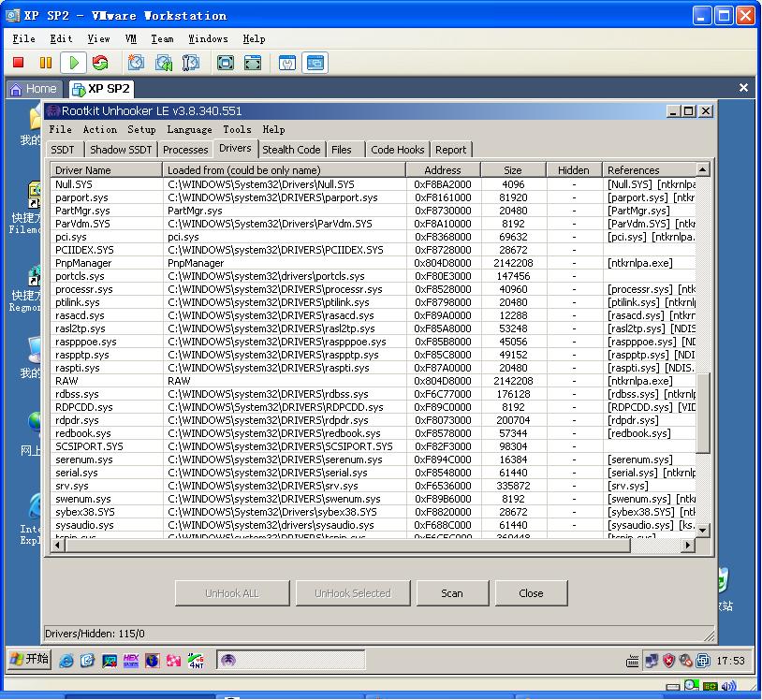This screenshot has width=762, height=700.
Task: Click the horizontal scrollbar left arrow
Action: (58, 546)
